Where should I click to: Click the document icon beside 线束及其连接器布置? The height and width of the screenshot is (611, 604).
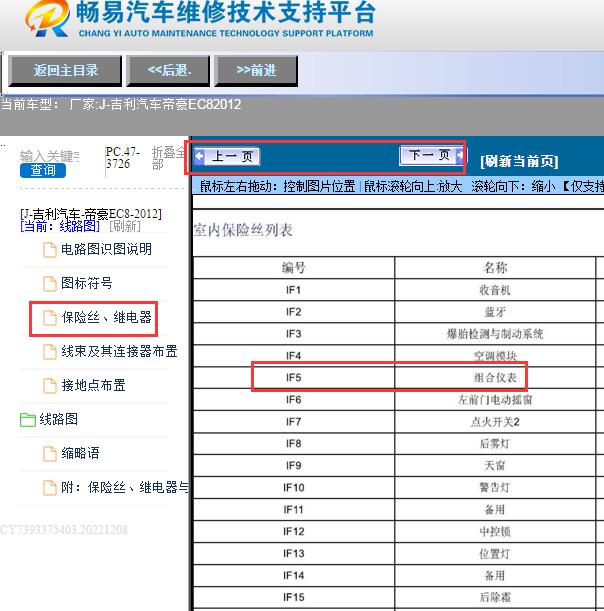(49, 352)
